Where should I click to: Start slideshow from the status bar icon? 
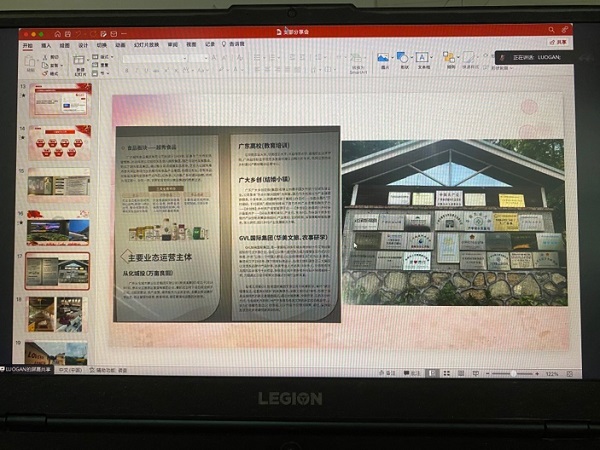point(477,372)
